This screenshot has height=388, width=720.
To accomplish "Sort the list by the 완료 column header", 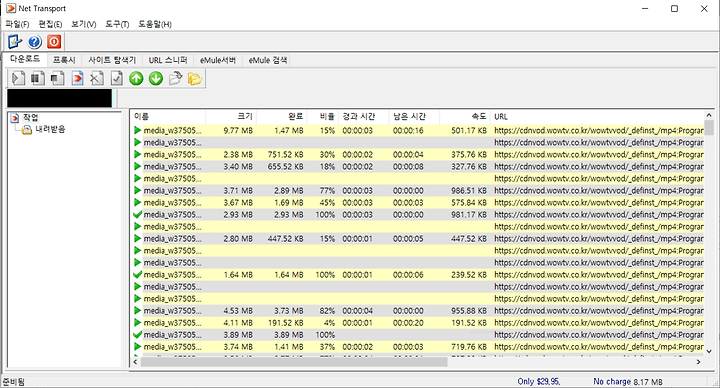I will (281, 117).
